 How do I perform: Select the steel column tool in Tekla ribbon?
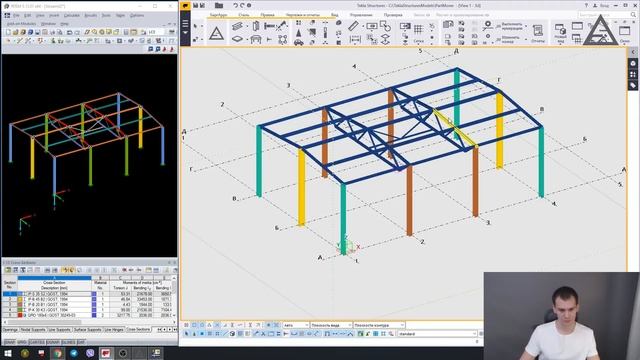(x=256, y=26)
